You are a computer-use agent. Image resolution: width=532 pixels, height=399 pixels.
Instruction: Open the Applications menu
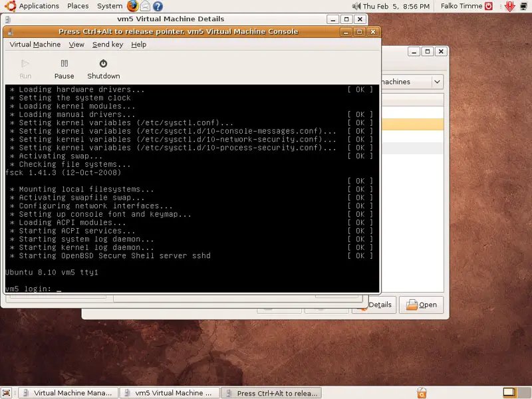(x=39, y=6)
